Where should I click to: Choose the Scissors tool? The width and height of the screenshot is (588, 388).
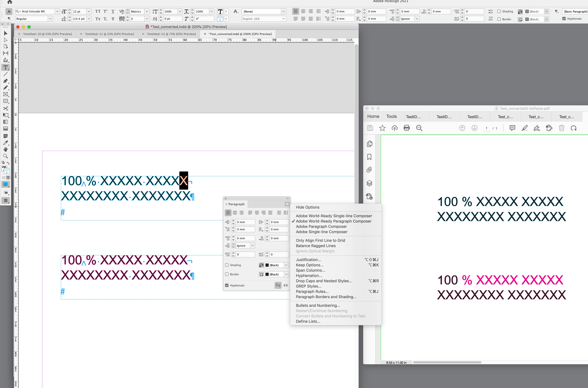pyautogui.click(x=5, y=108)
